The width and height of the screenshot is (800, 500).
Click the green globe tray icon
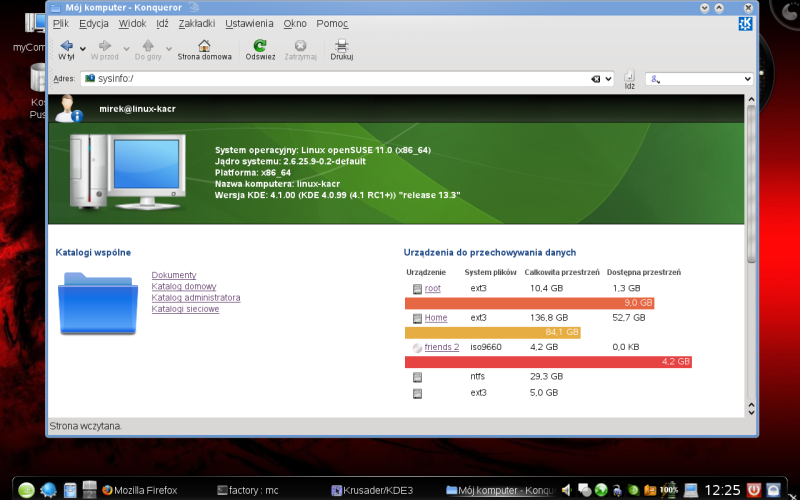click(x=601, y=490)
